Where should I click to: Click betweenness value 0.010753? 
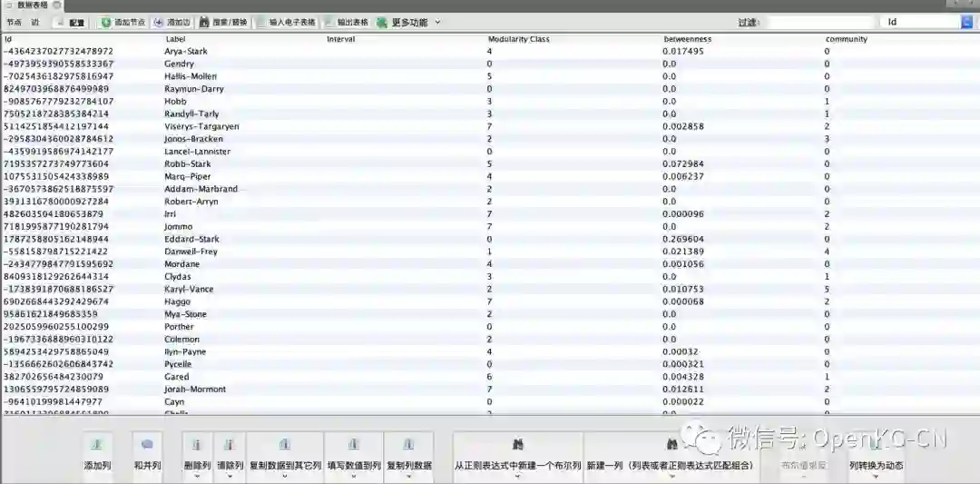684,289
